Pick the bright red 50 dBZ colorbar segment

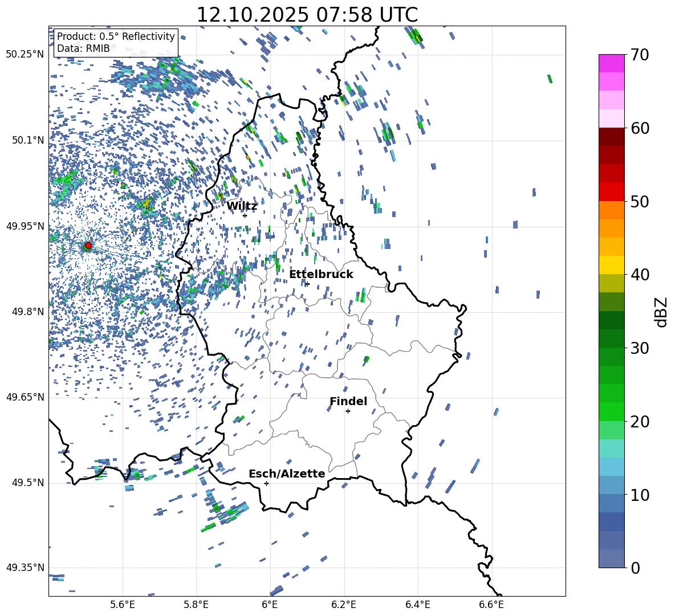[x=612, y=191]
